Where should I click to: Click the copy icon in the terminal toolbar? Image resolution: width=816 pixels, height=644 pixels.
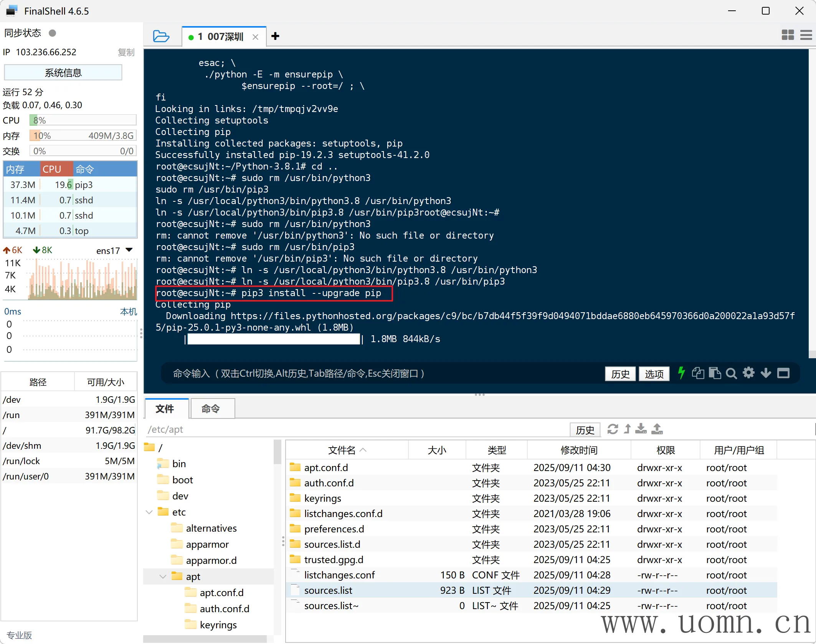point(698,373)
